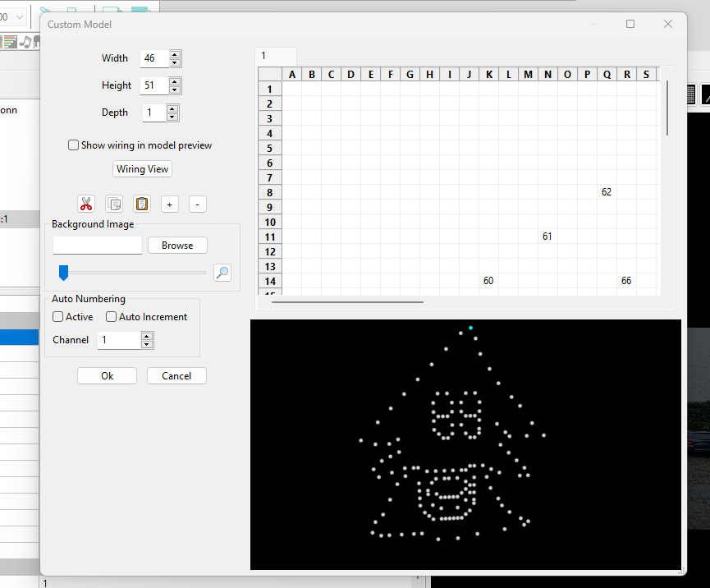The height and width of the screenshot is (588, 710).
Task: Click the cyan first node in preview
Action: coord(471,328)
